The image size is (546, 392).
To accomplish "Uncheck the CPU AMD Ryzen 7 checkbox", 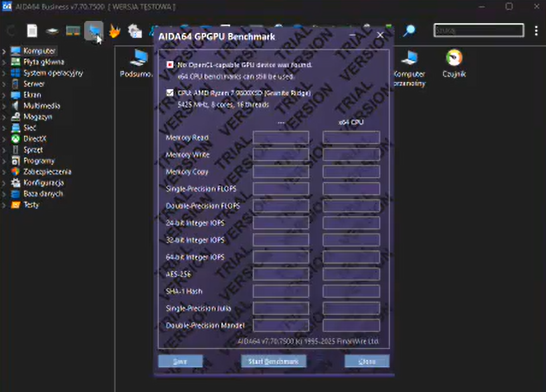I will point(170,93).
